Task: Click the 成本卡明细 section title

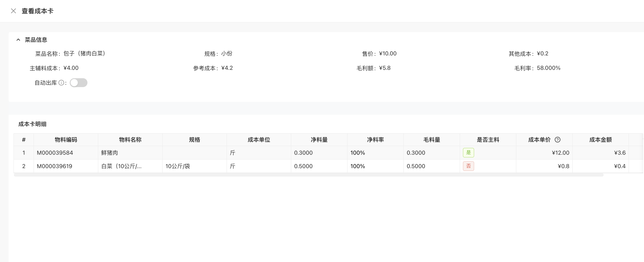Action: pyautogui.click(x=32, y=124)
